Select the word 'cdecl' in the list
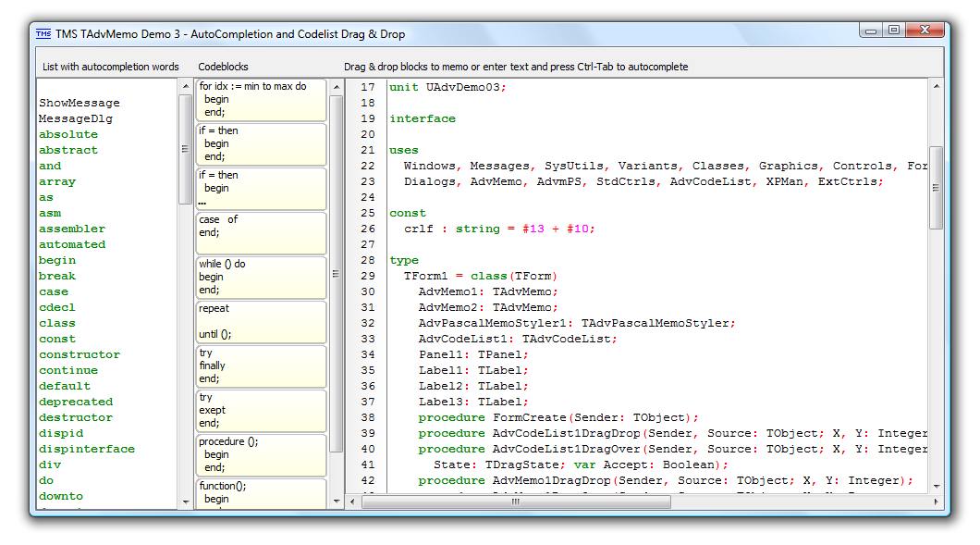The image size is (980, 545). (x=57, y=307)
